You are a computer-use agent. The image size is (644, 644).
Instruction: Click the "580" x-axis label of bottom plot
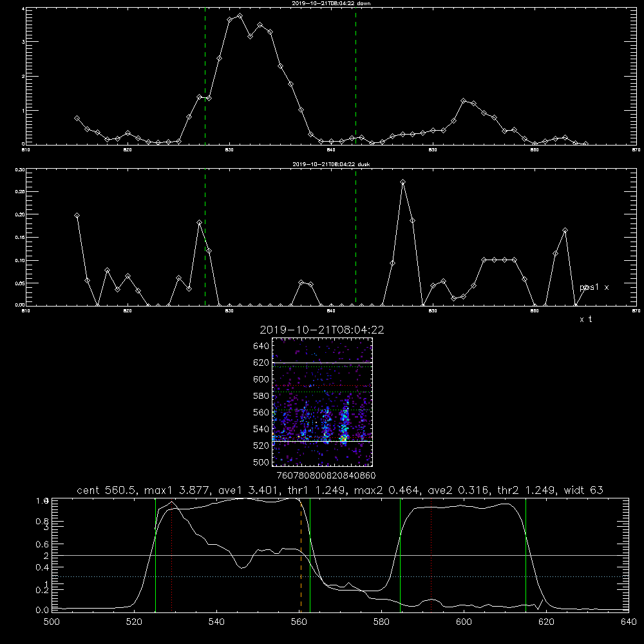[x=381, y=622]
